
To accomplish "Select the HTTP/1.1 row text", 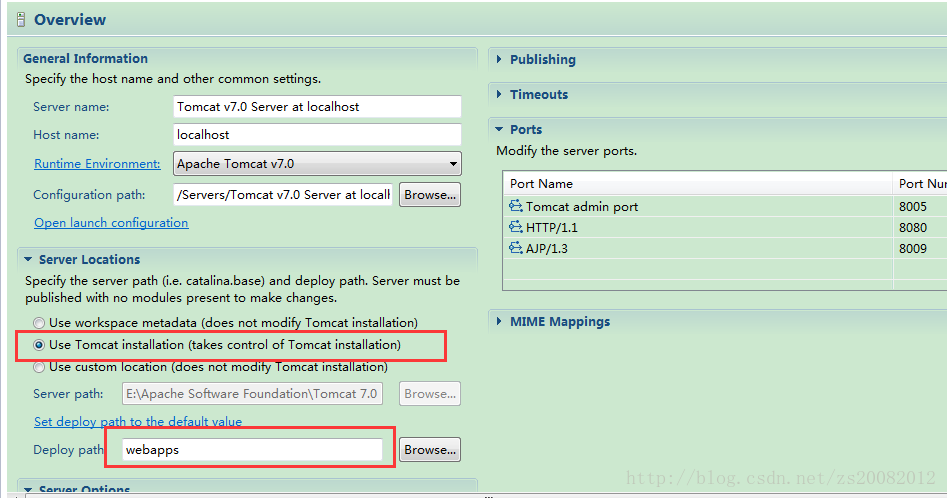I will (551, 228).
